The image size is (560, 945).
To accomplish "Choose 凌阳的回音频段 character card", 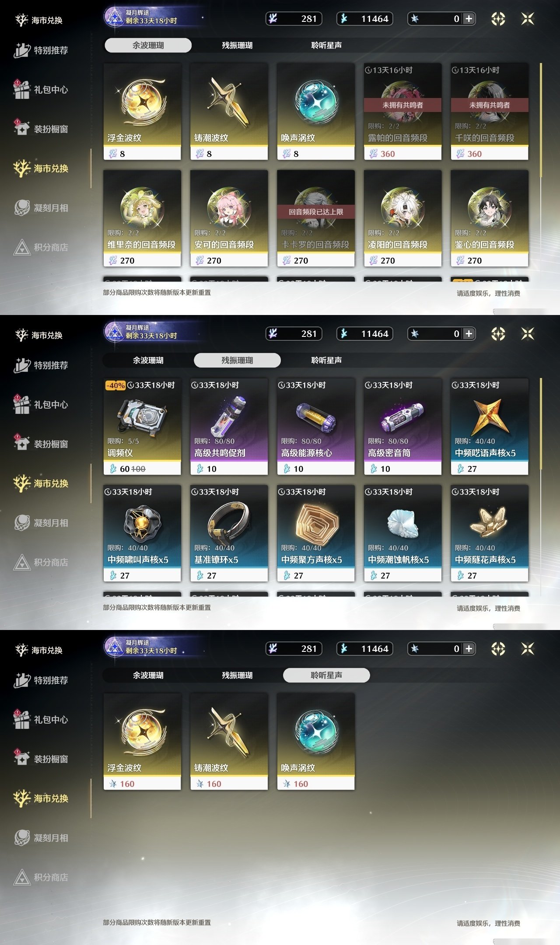I will point(402,218).
